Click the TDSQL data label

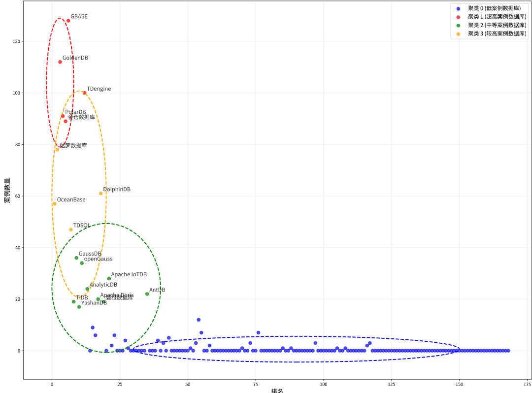pyautogui.click(x=82, y=225)
